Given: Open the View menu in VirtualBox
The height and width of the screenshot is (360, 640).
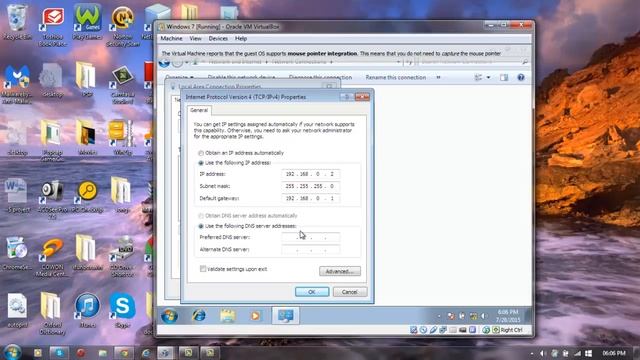Looking at the screenshot, I should pyautogui.click(x=196, y=38).
